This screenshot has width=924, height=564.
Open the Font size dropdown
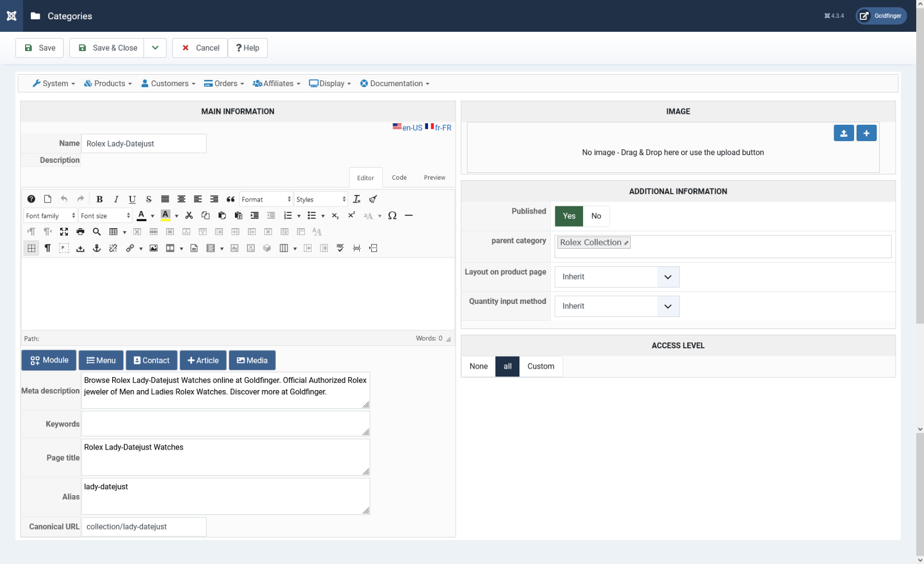coord(105,216)
